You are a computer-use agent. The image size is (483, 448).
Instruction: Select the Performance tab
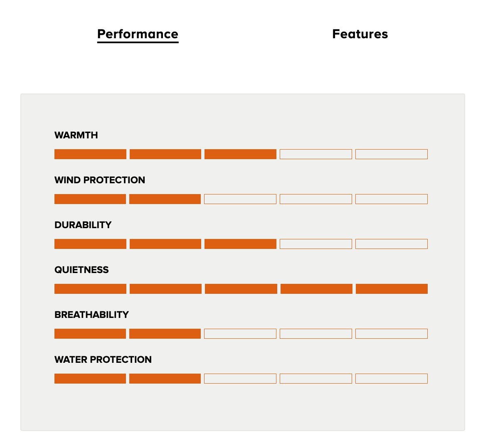[x=138, y=34]
